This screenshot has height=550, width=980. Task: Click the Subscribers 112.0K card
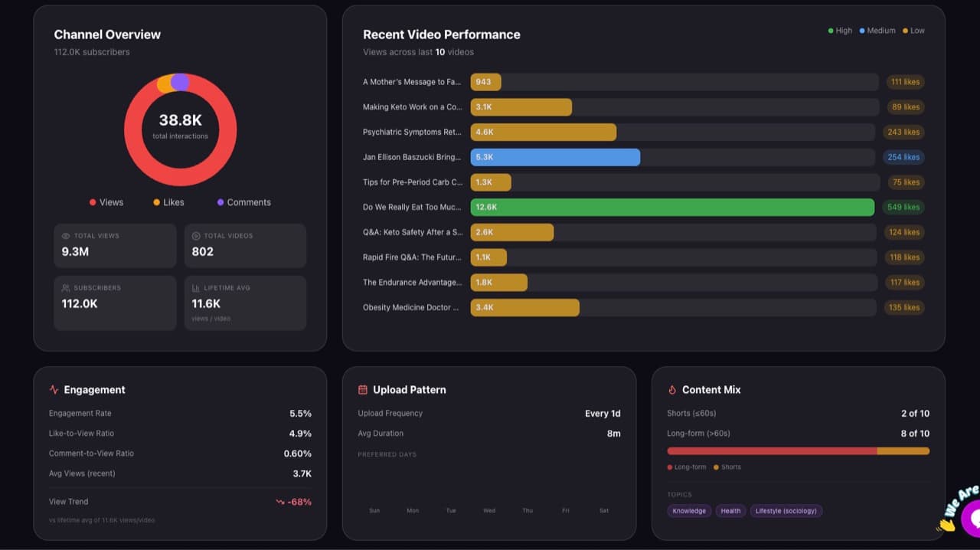(x=115, y=303)
